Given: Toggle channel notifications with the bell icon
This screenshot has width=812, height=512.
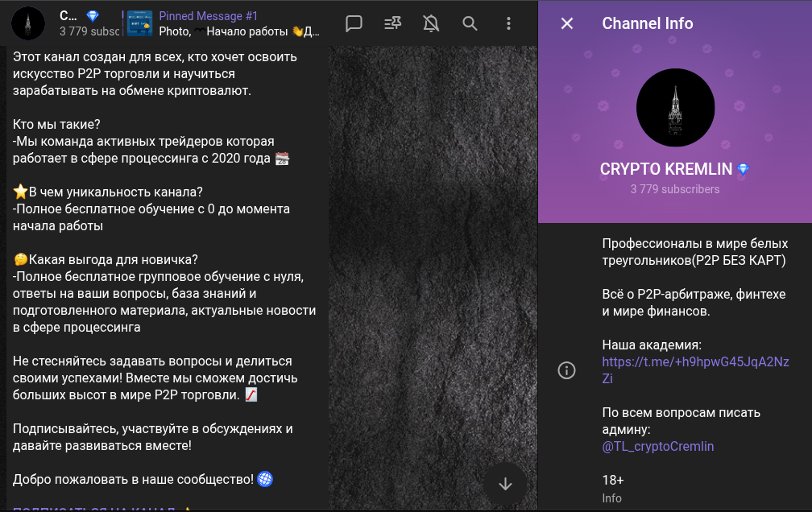Looking at the screenshot, I should coord(431,23).
